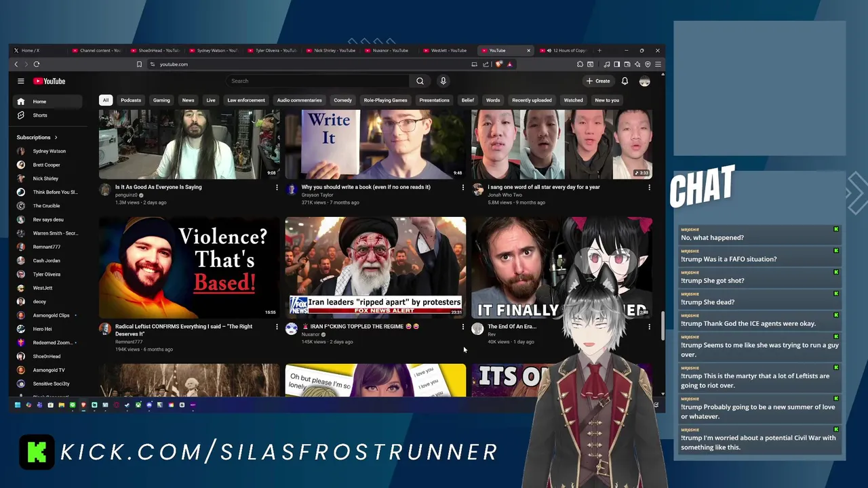Start voice search with the microphone icon
Screen dimensions: 868x488
point(443,81)
